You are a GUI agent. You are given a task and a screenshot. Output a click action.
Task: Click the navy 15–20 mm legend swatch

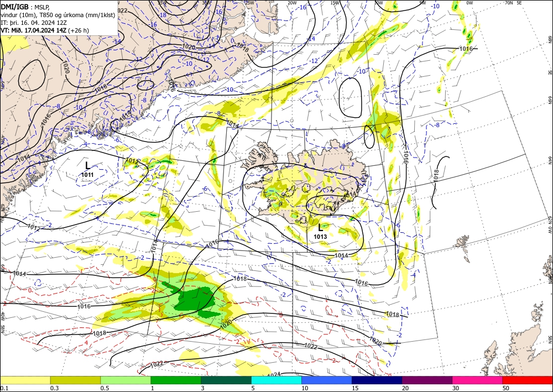[377, 380]
